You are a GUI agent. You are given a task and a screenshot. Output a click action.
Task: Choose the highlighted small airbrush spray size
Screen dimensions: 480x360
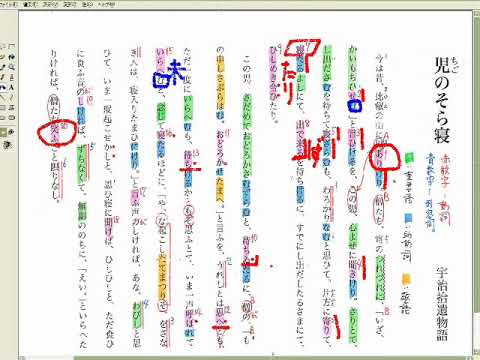click(x=3, y=132)
